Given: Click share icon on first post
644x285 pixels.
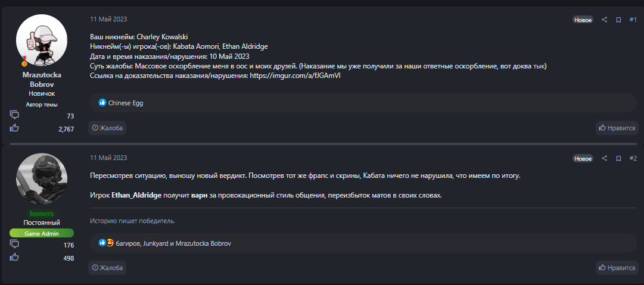Looking at the screenshot, I should pyautogui.click(x=604, y=20).
